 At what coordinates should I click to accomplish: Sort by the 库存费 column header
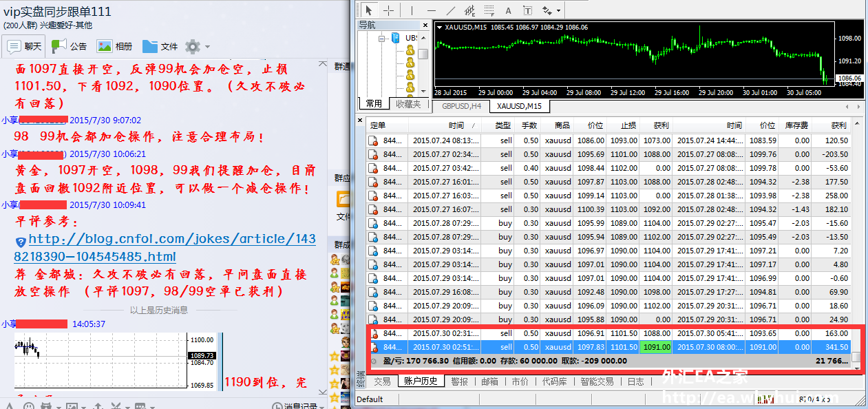(x=795, y=125)
